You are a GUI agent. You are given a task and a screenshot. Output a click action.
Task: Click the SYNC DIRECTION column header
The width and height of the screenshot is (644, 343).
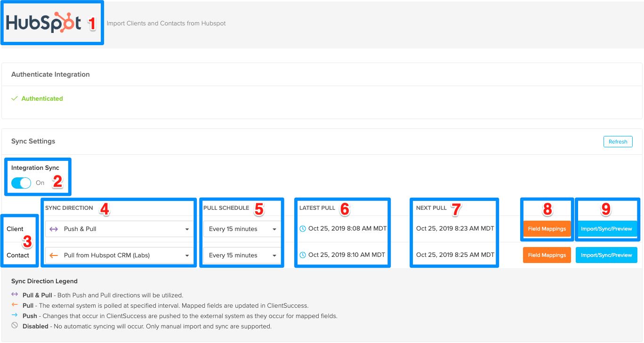coord(69,207)
